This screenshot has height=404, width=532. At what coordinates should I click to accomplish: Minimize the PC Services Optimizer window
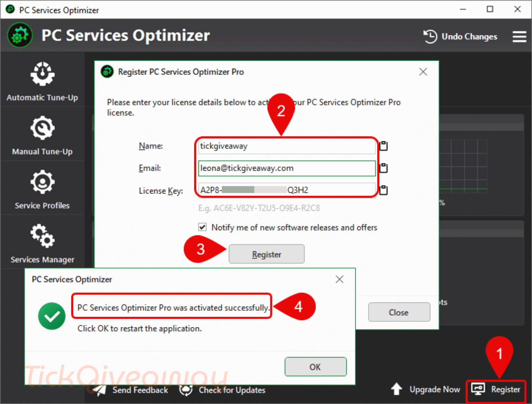(463, 9)
